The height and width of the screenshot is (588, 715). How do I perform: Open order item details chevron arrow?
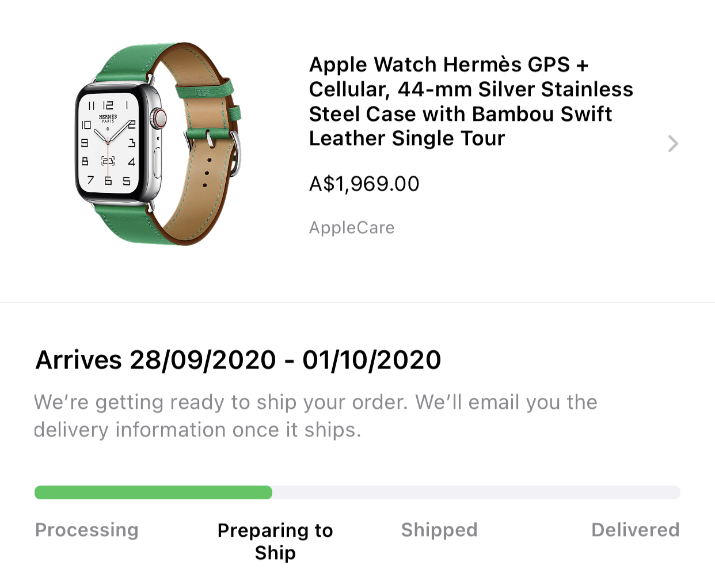coord(672,143)
